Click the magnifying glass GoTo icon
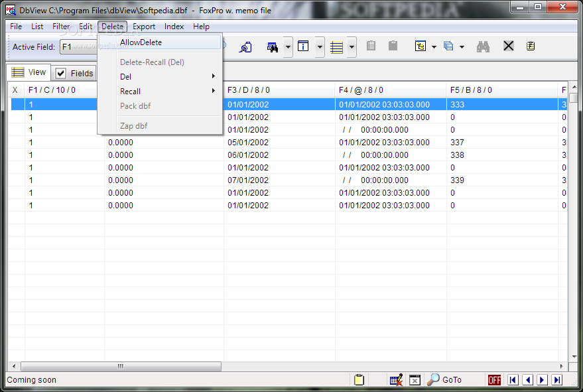The width and height of the screenshot is (583, 392). [433, 379]
